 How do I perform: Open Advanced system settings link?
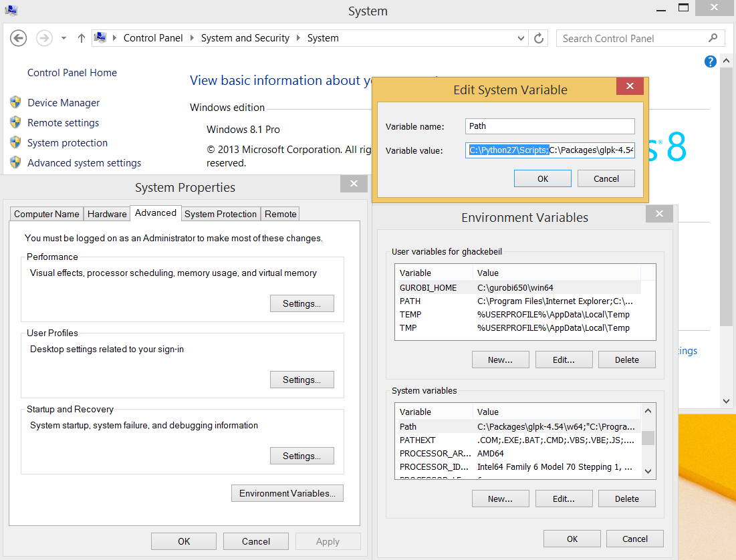[x=84, y=163]
